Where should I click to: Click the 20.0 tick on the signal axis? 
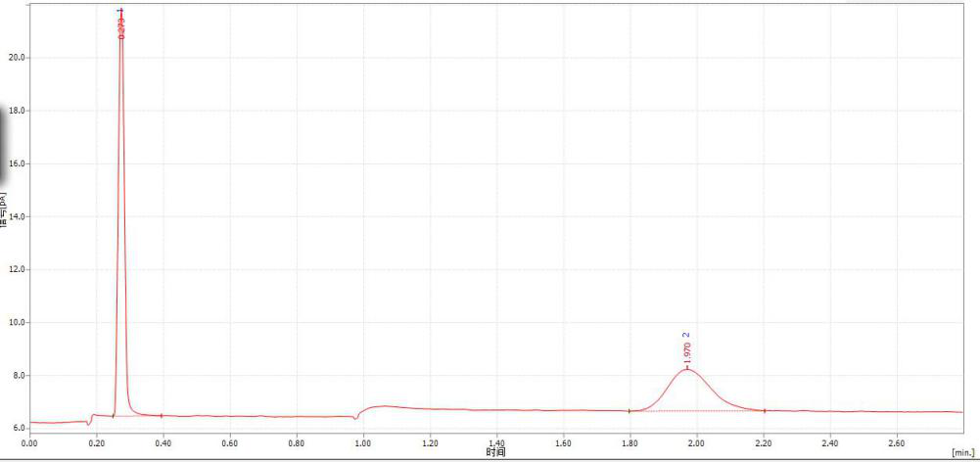(15, 58)
